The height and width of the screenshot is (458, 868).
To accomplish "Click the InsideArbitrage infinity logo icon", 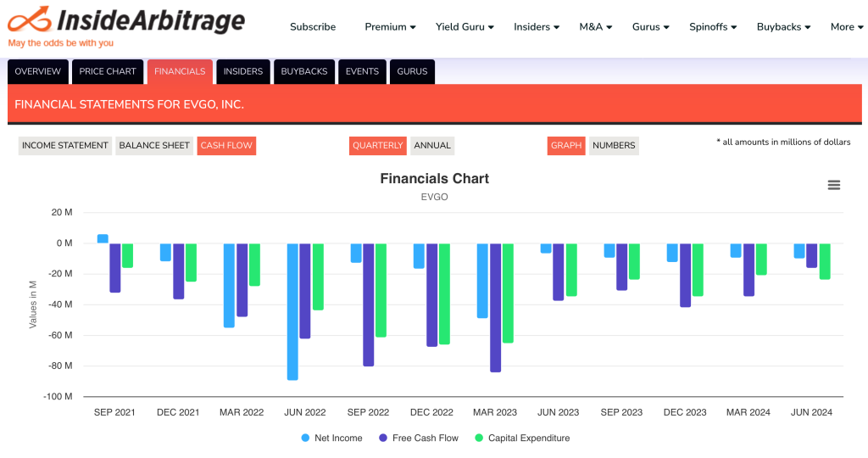I will [x=30, y=20].
